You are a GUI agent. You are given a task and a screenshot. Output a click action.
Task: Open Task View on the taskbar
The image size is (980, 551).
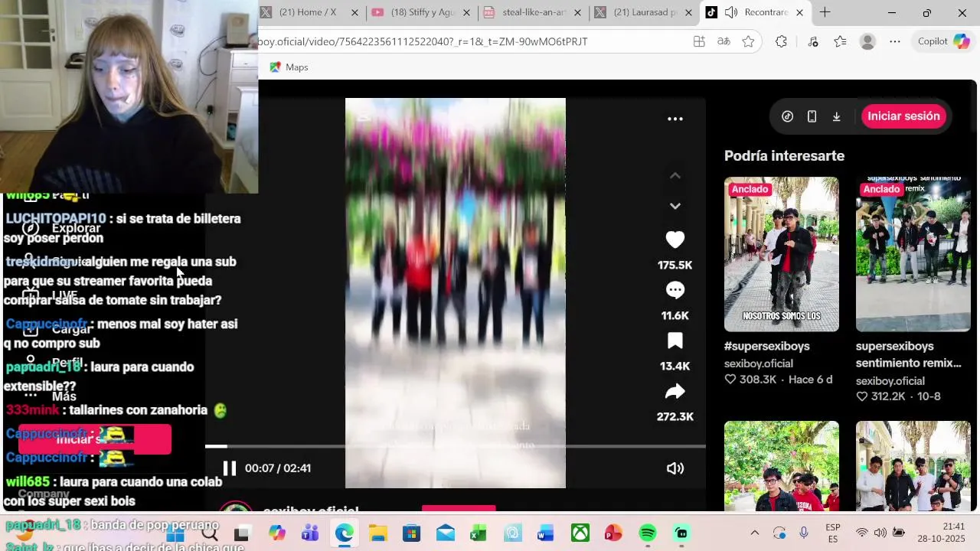click(242, 533)
